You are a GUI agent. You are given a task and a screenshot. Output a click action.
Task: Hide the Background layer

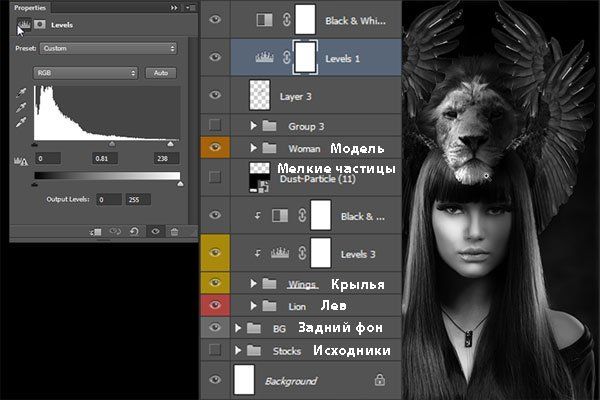tap(215, 379)
